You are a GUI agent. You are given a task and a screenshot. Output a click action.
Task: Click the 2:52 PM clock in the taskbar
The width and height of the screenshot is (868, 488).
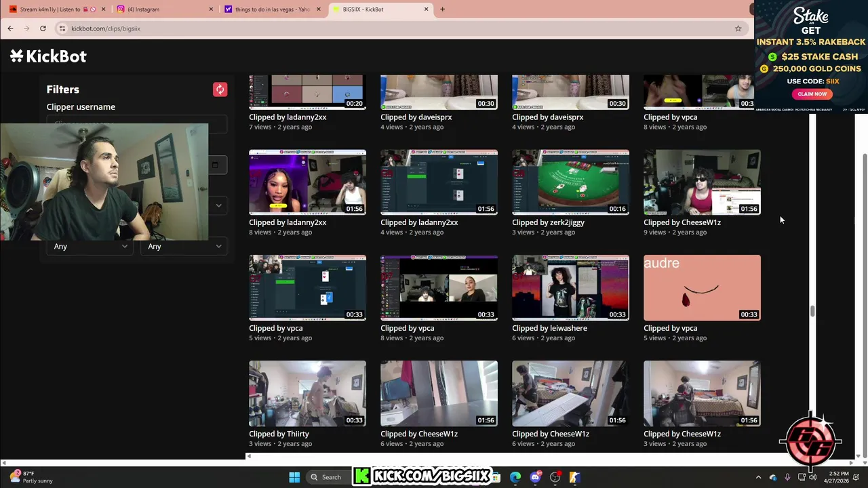point(838,477)
